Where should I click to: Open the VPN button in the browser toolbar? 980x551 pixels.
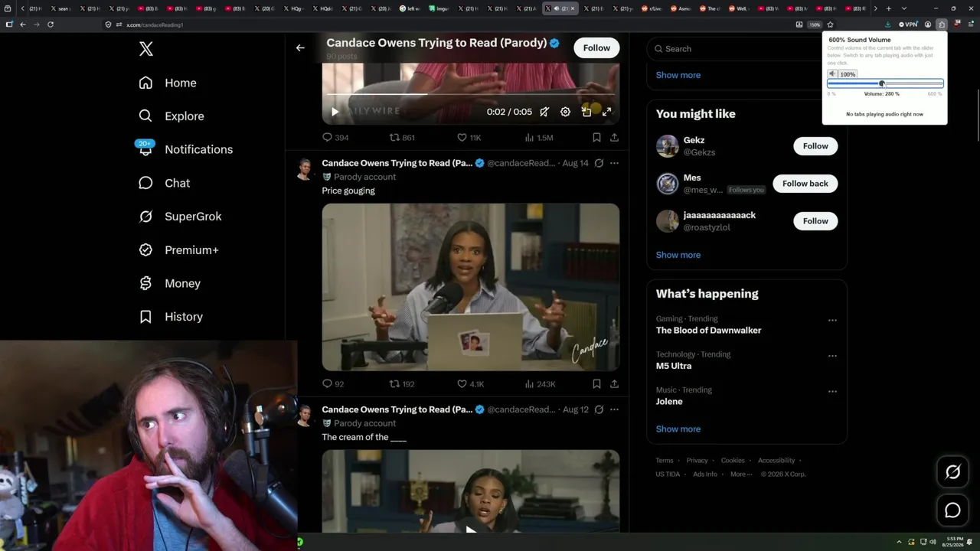(908, 24)
